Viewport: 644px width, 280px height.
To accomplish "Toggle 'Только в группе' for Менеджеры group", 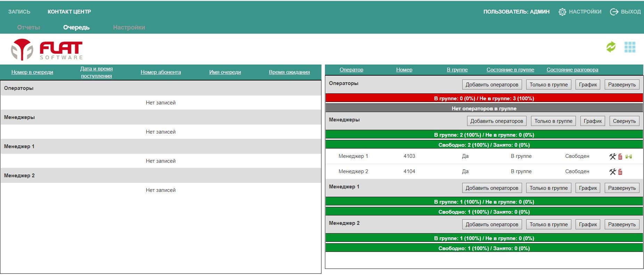I will pos(553,121).
